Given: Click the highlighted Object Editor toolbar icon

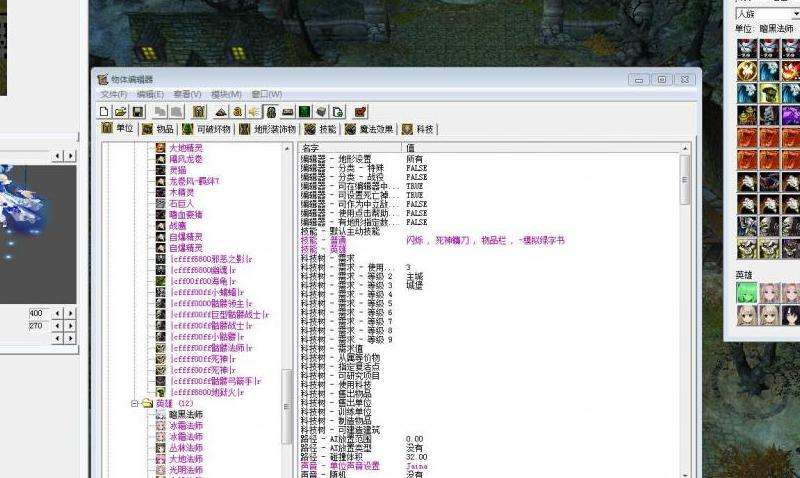Looking at the screenshot, I should [x=271, y=112].
